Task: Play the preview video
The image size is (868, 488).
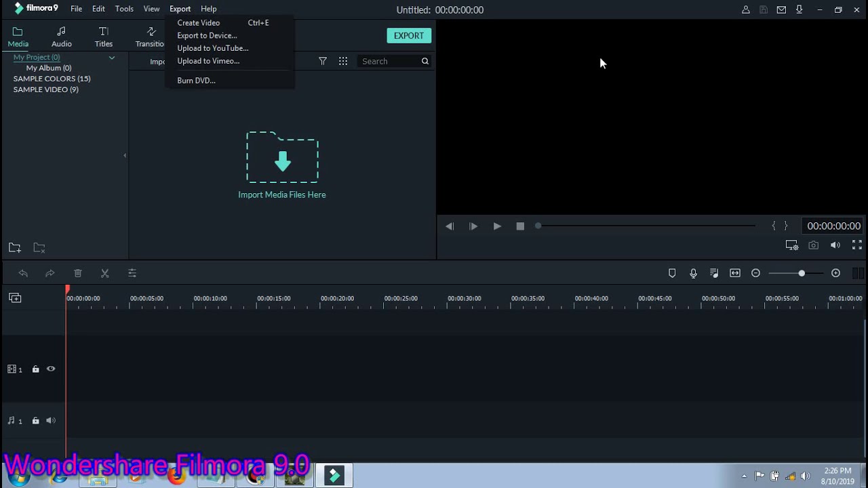Action: [x=497, y=226]
